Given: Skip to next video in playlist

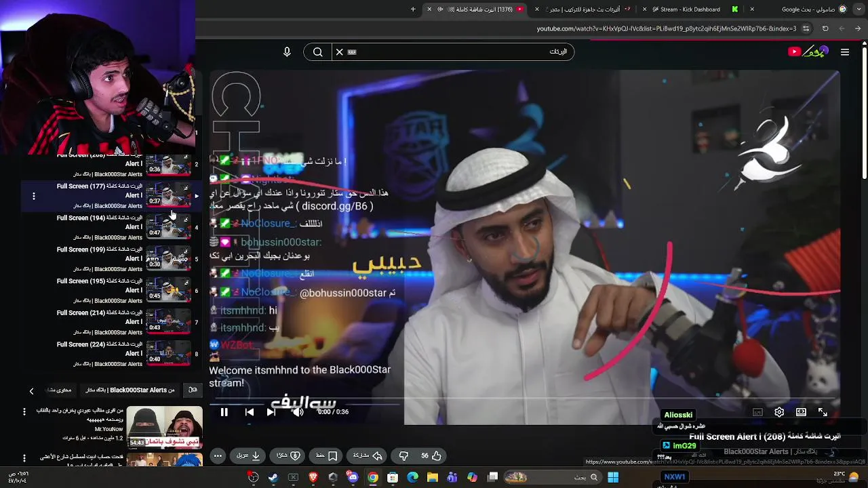Looking at the screenshot, I should [271, 412].
